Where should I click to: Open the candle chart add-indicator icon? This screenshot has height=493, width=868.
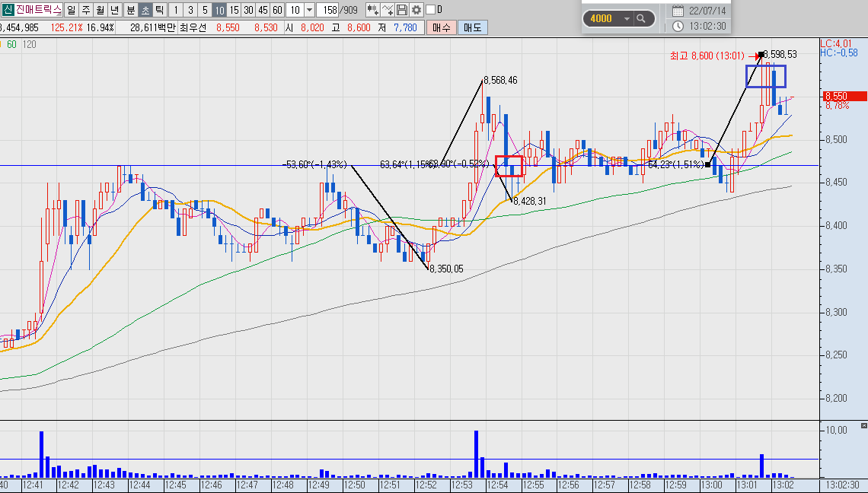pos(372,10)
